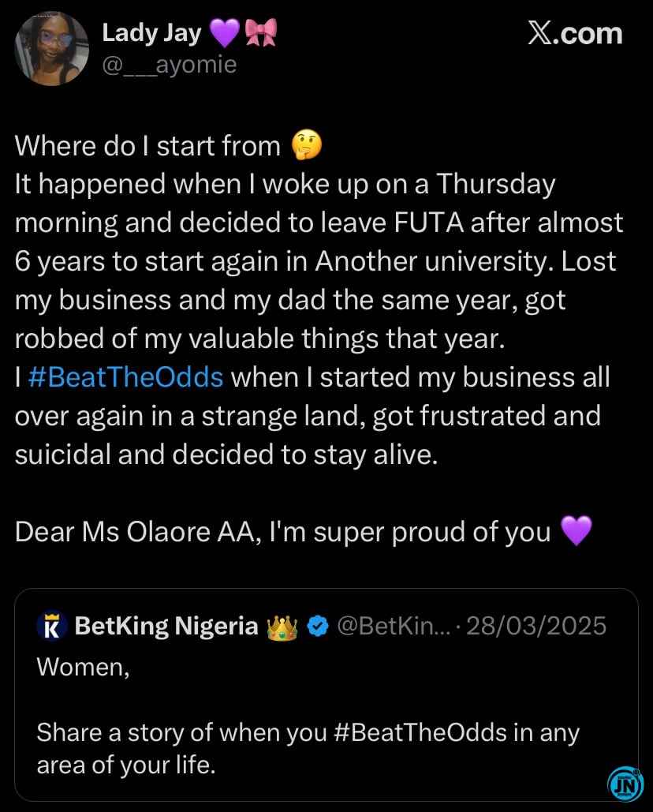This screenshot has width=653, height=812.
Task: Click the JN watermark logo
Action: click(x=625, y=784)
